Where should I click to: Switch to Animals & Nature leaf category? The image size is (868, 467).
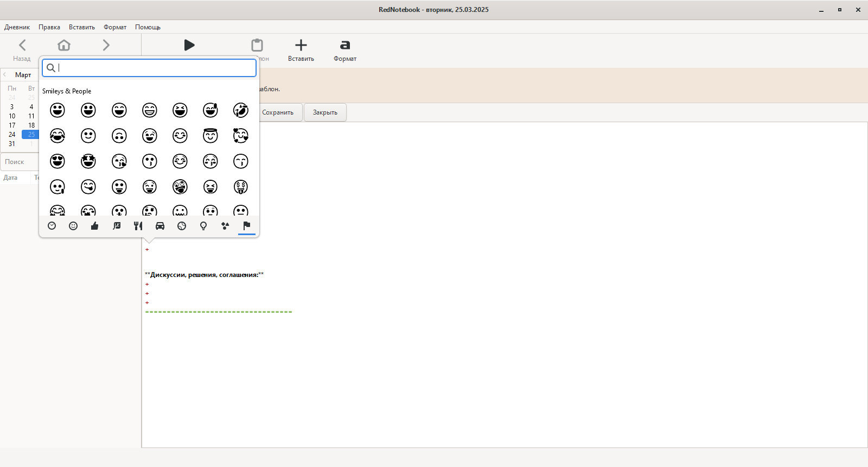pos(117,226)
